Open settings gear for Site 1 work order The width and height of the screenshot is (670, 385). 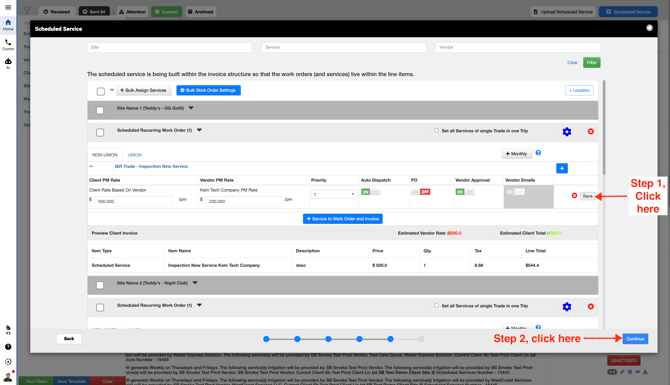pyautogui.click(x=567, y=132)
